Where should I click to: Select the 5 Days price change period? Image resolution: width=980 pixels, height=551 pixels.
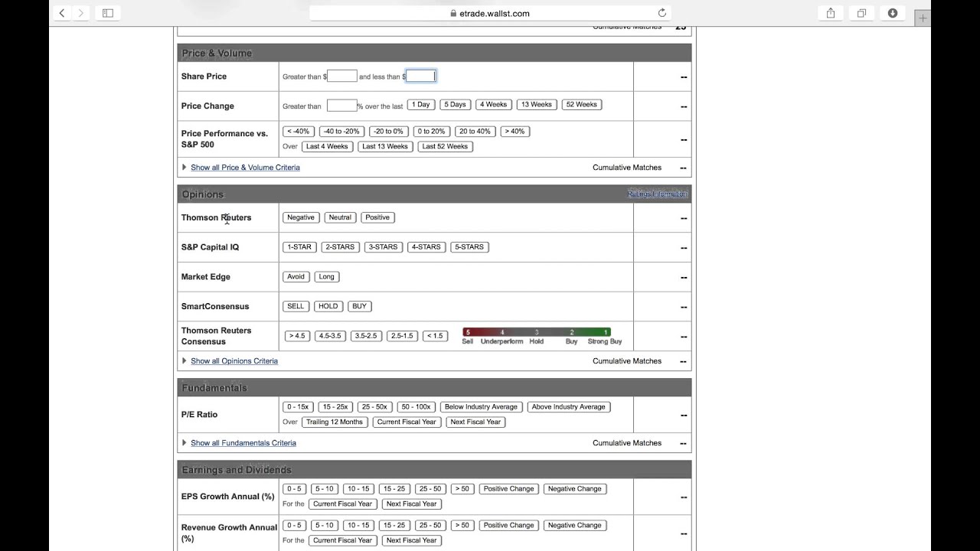coord(455,105)
